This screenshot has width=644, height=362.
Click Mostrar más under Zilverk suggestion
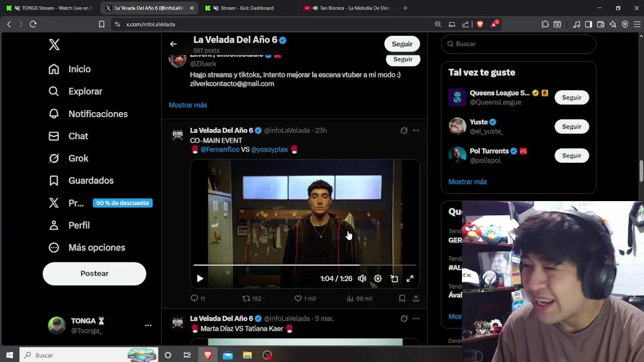click(x=188, y=105)
